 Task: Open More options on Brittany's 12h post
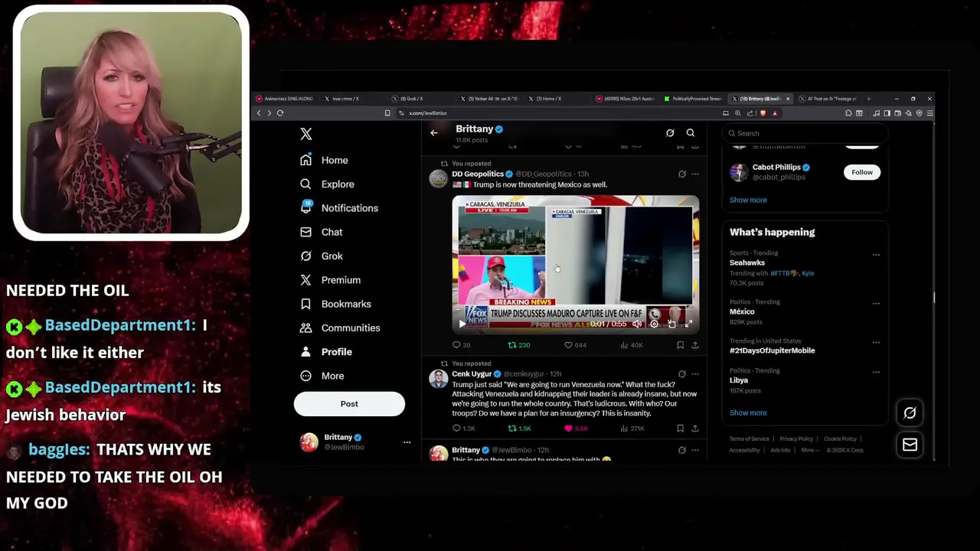point(695,450)
